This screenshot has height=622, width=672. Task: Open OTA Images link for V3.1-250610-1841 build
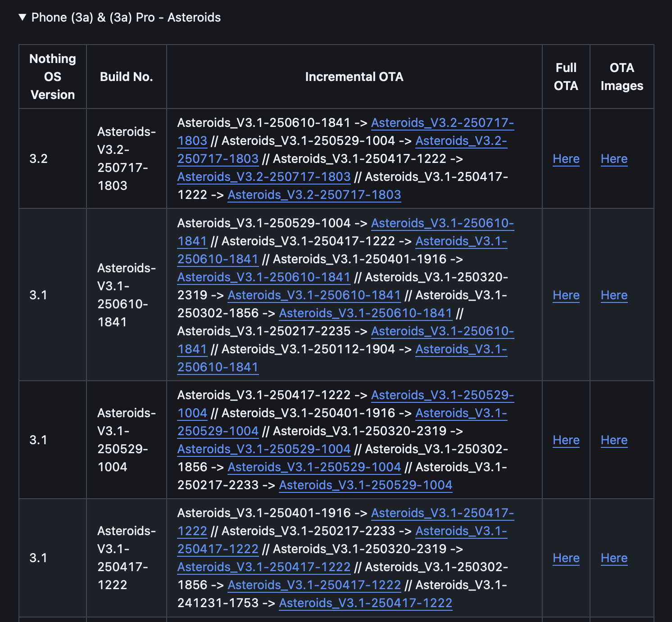point(614,295)
